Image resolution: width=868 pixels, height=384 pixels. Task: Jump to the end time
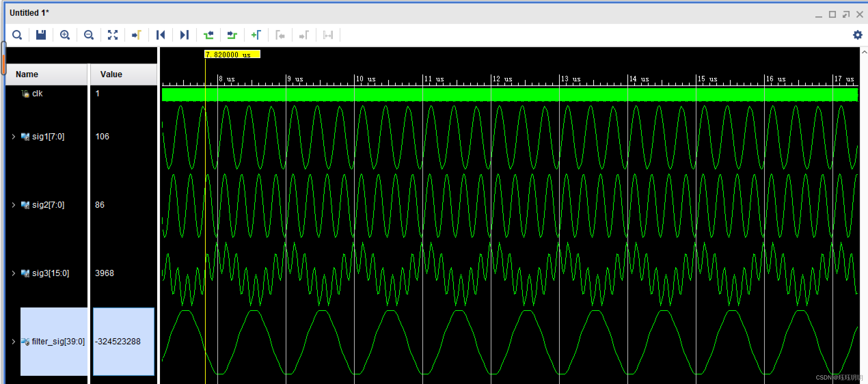(x=185, y=35)
